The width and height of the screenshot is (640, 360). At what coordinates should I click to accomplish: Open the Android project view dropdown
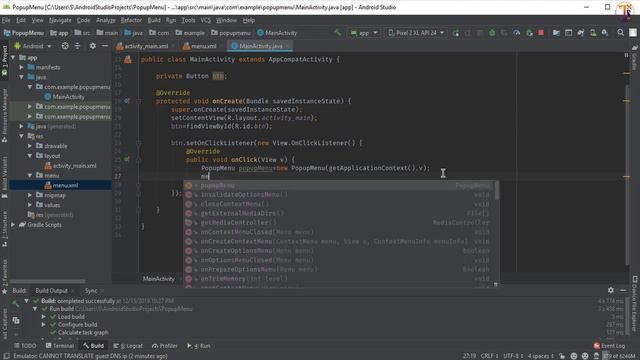(33, 46)
